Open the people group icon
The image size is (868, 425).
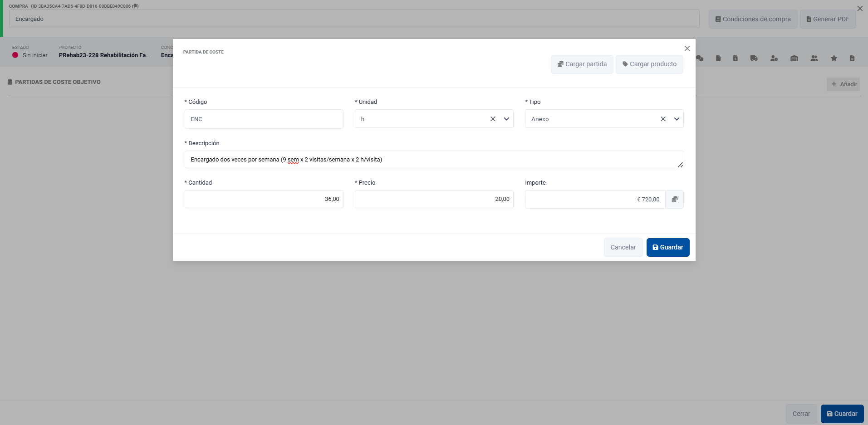click(x=814, y=58)
